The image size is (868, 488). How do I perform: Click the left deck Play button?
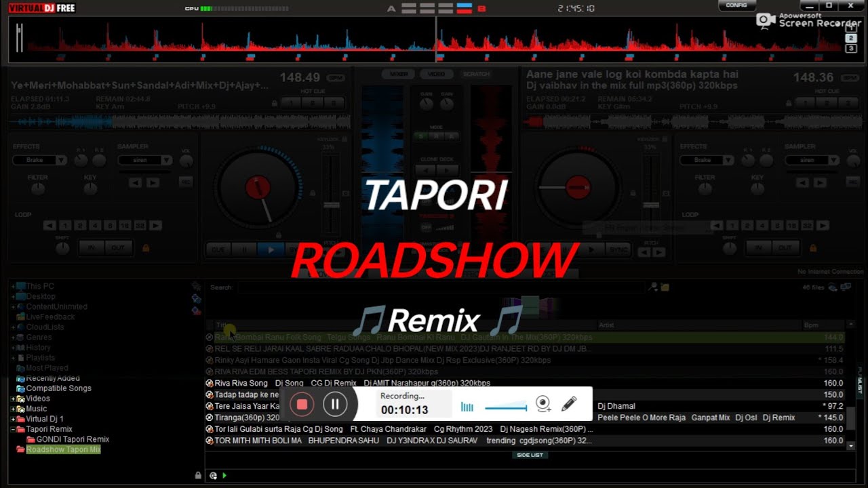tap(271, 249)
